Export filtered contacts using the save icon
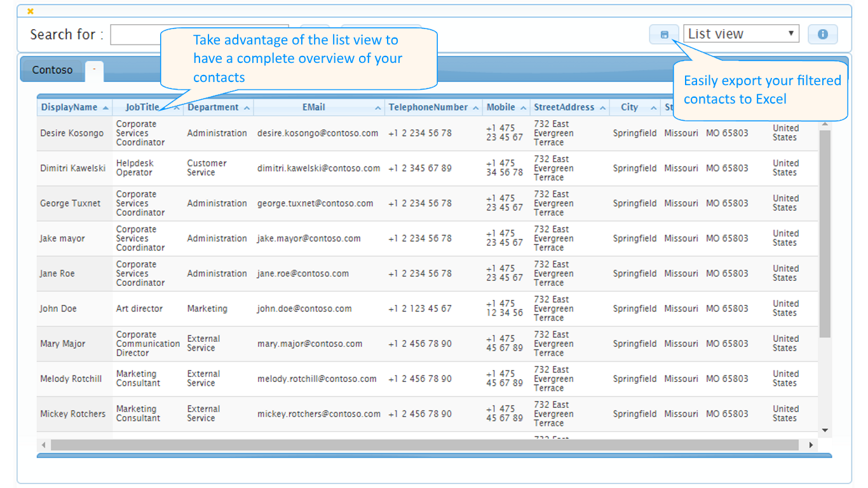Viewport: 868px width, 488px height. coord(663,34)
